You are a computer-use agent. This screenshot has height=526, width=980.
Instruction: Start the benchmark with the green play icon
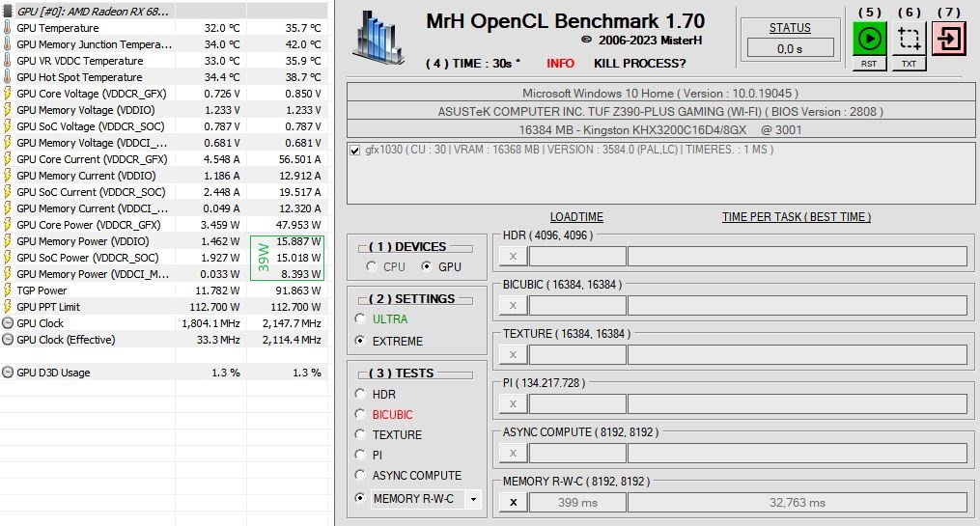coord(869,39)
